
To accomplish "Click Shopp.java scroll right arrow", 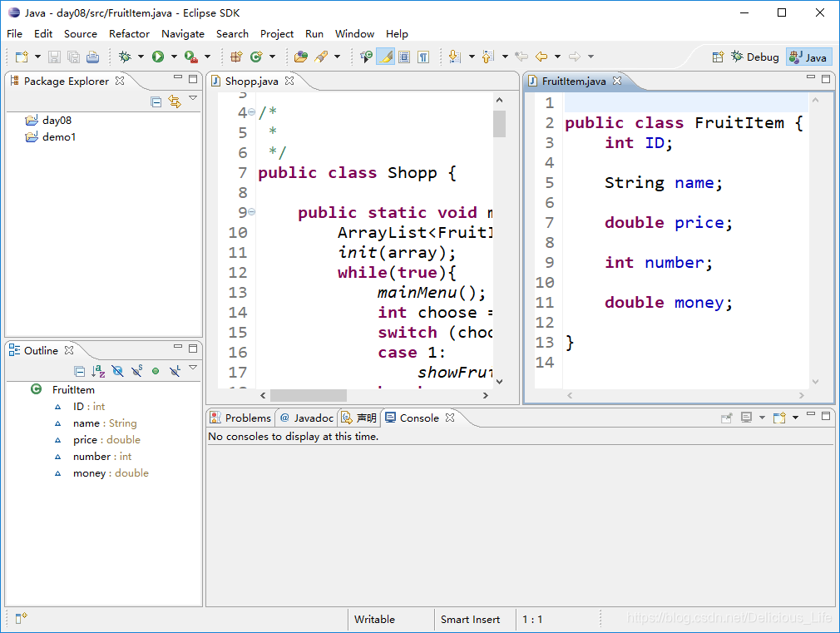I will (x=486, y=396).
